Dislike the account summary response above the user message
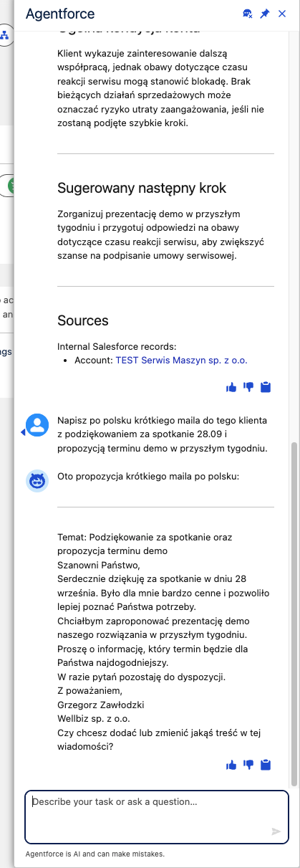Image resolution: width=300 pixels, height=868 pixels. 248,387
